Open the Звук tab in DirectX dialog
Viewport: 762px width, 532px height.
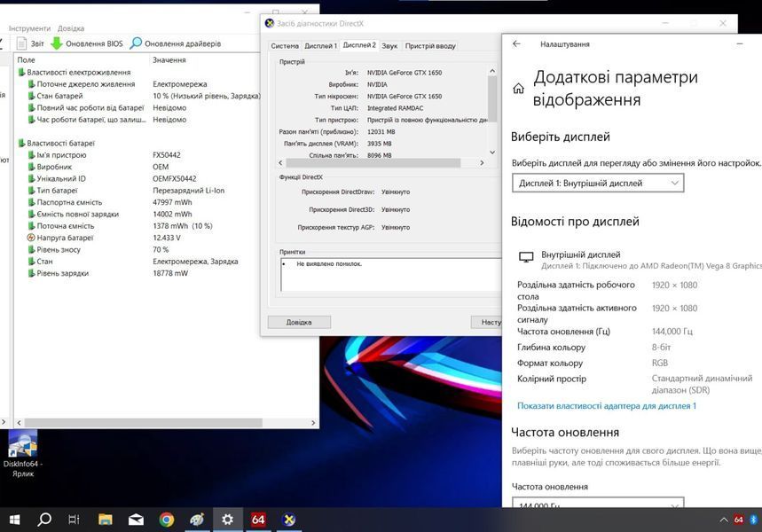tap(389, 46)
